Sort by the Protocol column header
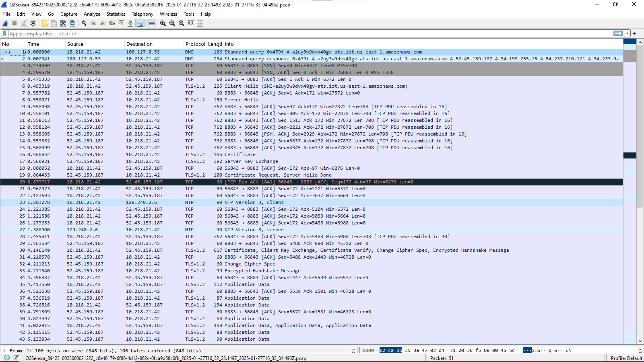Viewport: 644px width, 362px height. click(195, 44)
